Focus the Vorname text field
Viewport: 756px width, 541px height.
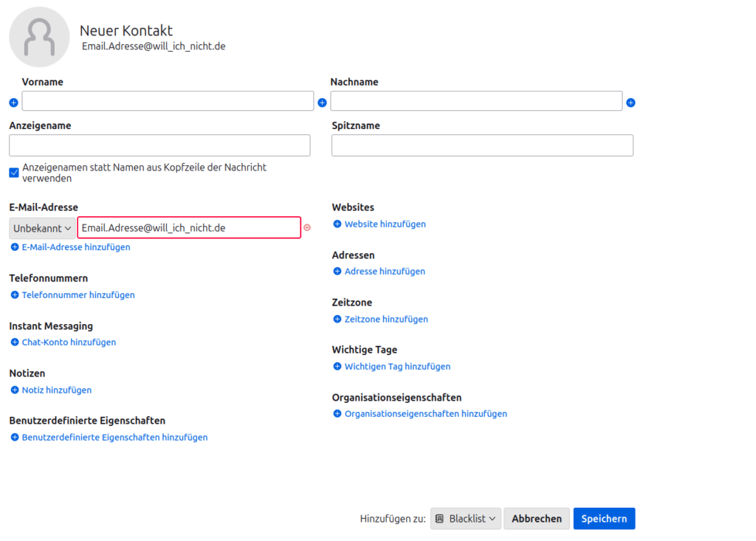168,101
